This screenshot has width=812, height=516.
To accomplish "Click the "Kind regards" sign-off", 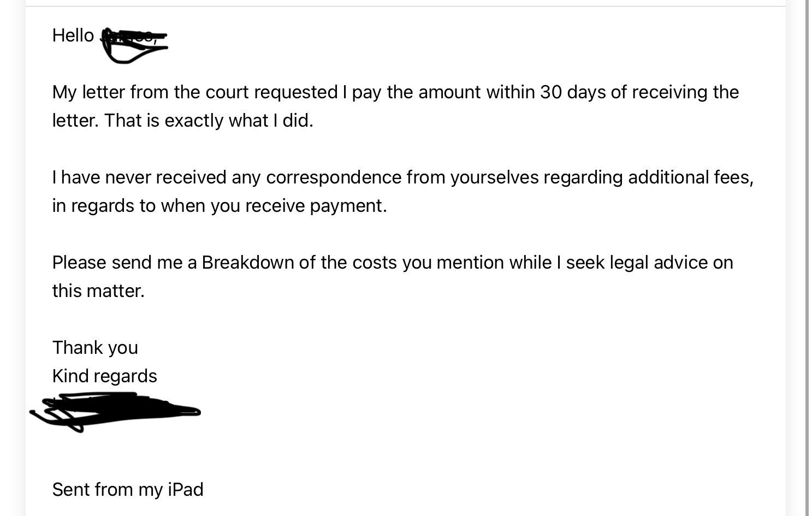I will [x=104, y=376].
